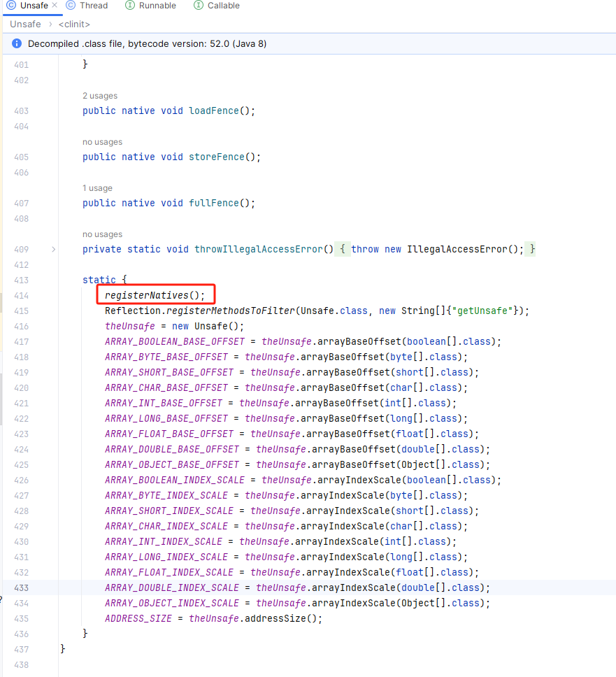Viewport: 616px width, 677px height.
Task: Select the <clinit> breadcrumb
Action: click(x=73, y=24)
